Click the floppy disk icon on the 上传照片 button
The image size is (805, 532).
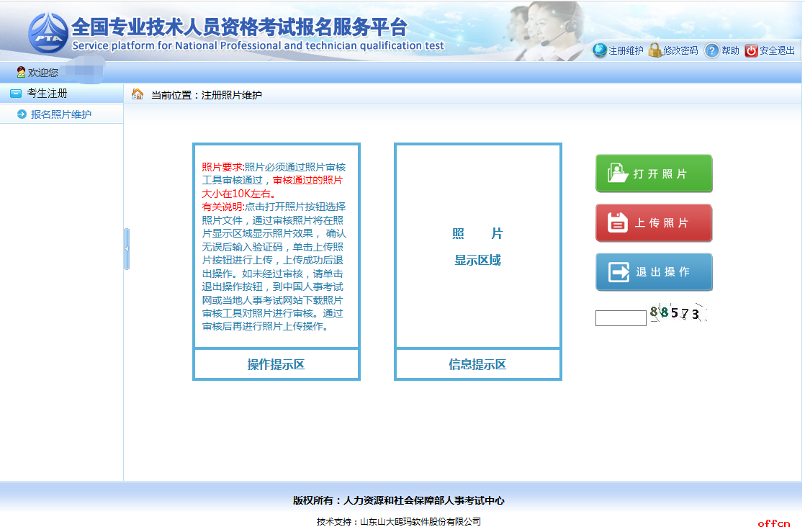point(617,223)
